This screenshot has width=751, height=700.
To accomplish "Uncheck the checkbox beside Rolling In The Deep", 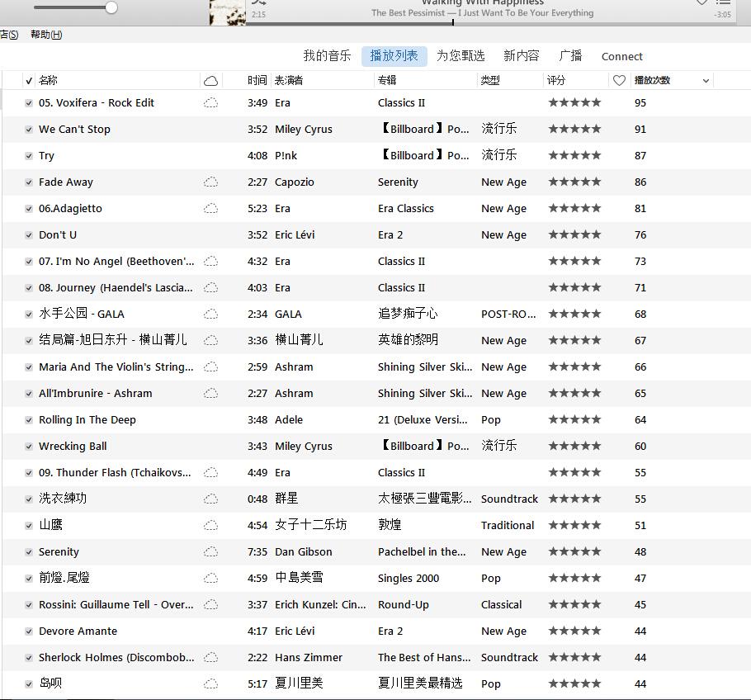I will (28, 419).
